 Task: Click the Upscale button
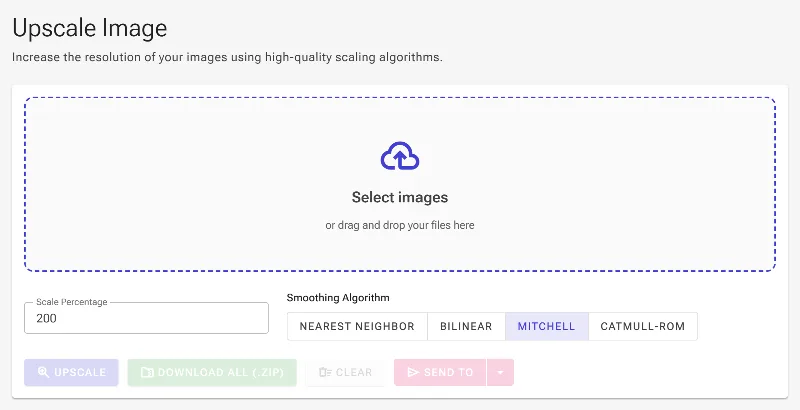pos(71,372)
